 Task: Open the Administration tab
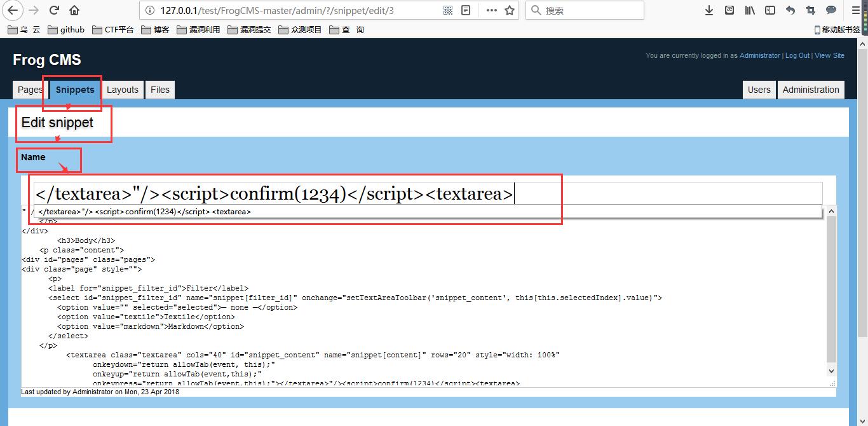811,90
